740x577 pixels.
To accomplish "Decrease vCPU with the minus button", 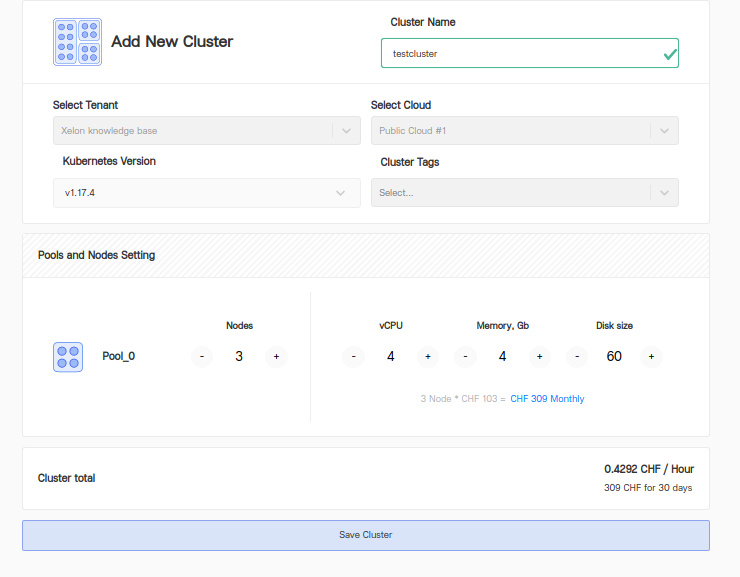I will click(353, 357).
